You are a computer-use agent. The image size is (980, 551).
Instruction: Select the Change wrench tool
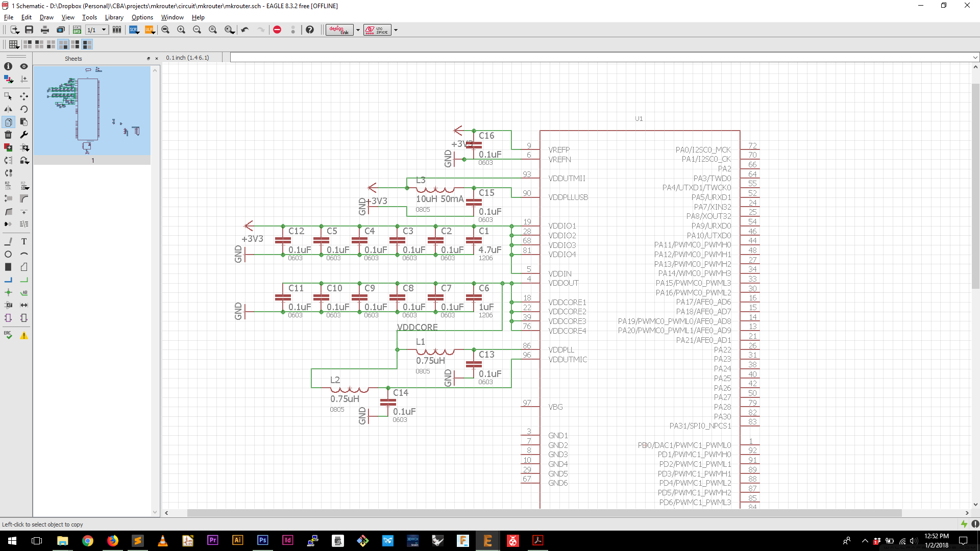pos(24,135)
